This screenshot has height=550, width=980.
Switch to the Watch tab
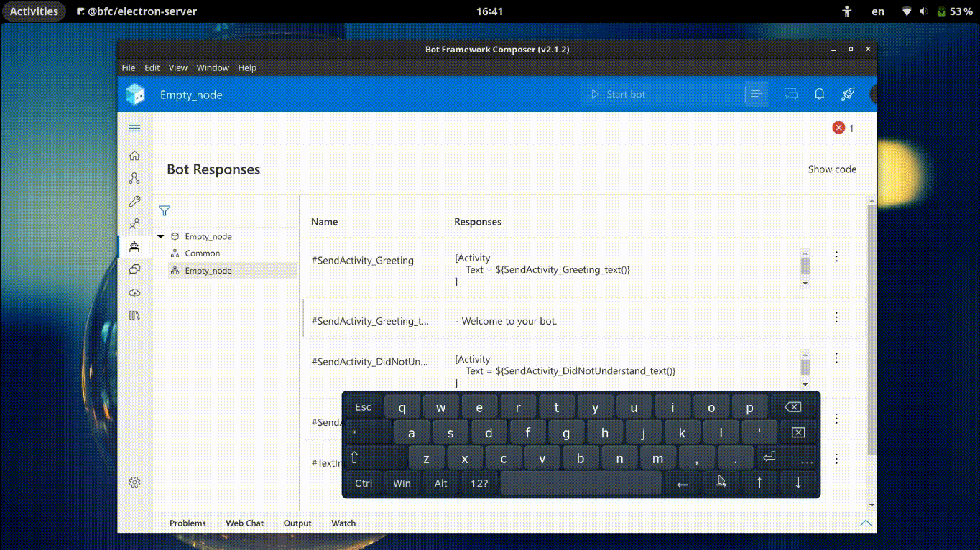click(343, 523)
